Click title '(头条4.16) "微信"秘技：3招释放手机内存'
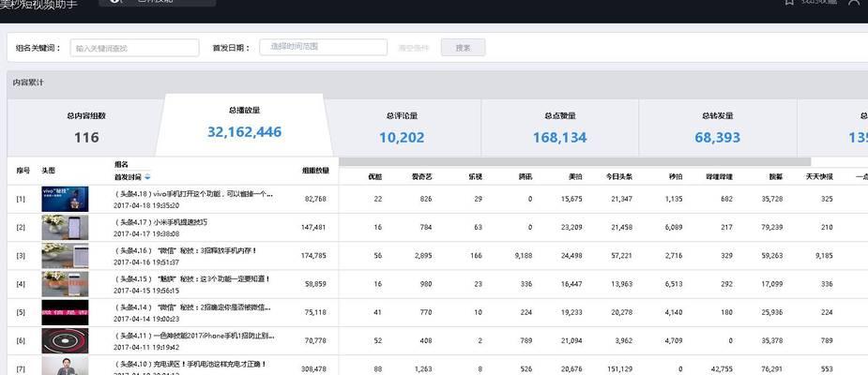Viewport: 868px width, 375px height. pyautogui.click(x=186, y=250)
